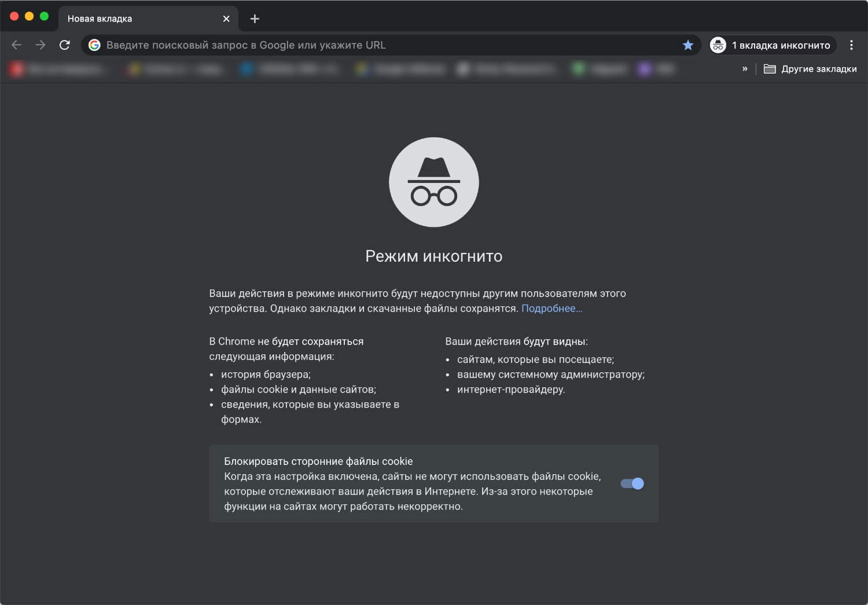Open a new tab with the plus button

[254, 18]
